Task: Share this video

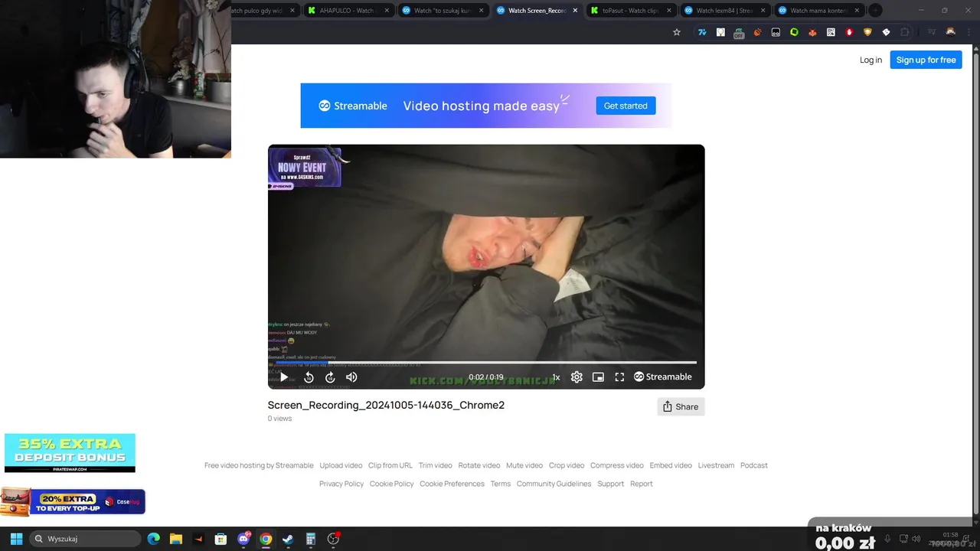Action: pos(681,406)
